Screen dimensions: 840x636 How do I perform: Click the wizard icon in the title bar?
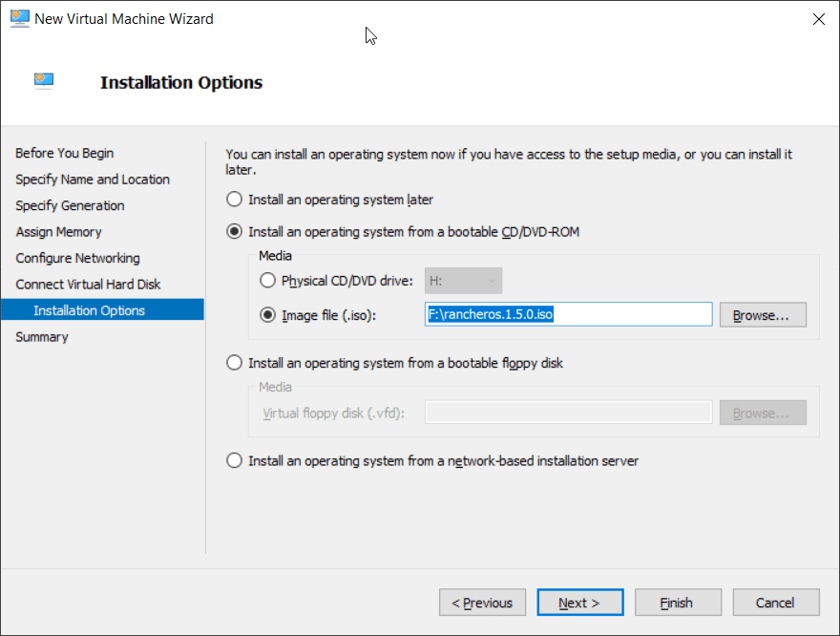(x=20, y=19)
